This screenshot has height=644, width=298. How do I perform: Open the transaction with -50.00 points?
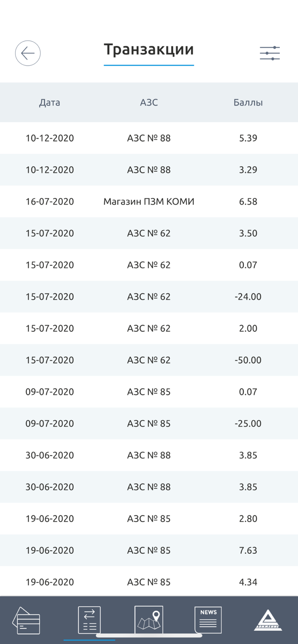(x=149, y=360)
